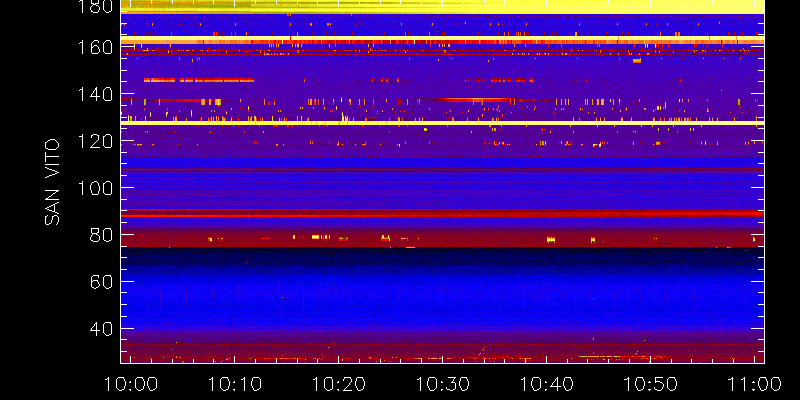Click the SAN VITO axis title
Screen dimensions: 800x400
point(52,182)
